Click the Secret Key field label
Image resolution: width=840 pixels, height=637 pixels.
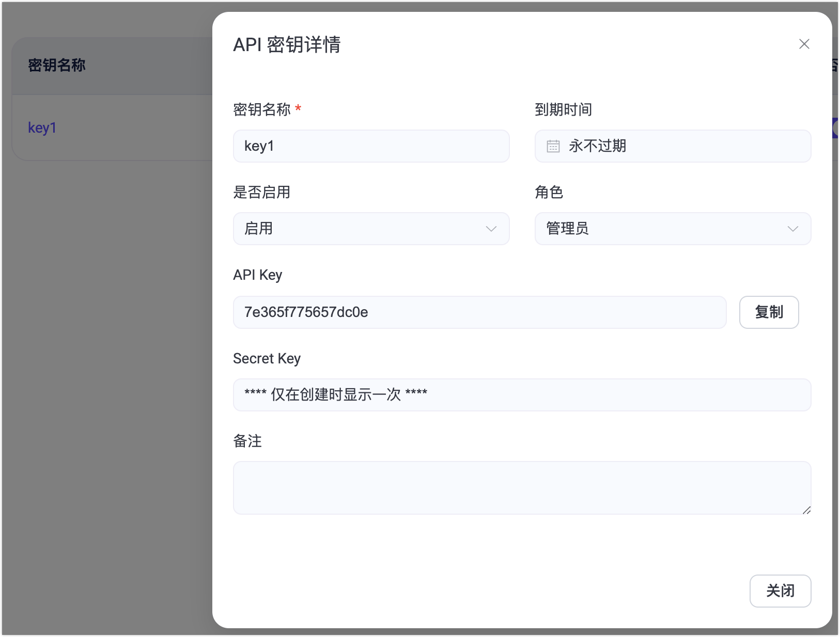[x=267, y=358]
